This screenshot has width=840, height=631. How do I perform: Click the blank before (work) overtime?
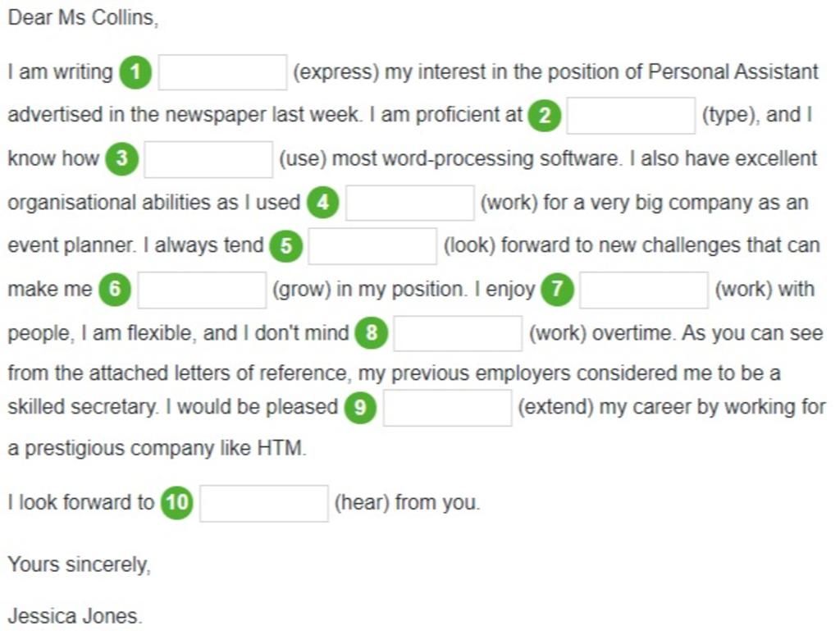458,333
